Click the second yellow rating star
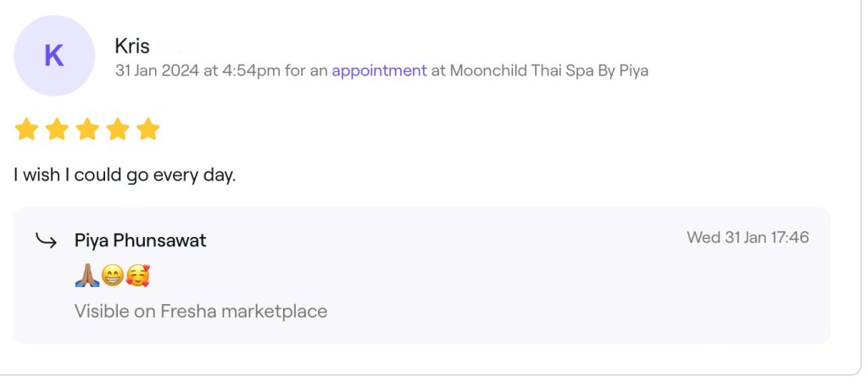 57,130
